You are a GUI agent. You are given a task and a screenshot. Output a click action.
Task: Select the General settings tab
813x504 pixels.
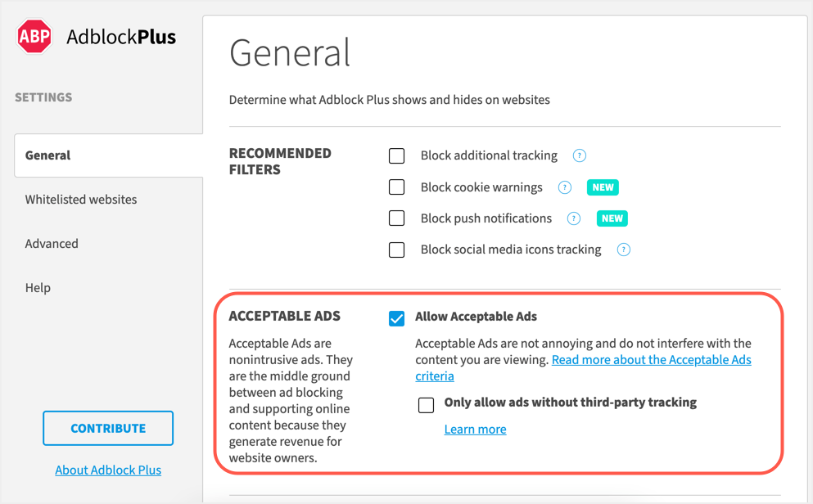click(x=48, y=155)
